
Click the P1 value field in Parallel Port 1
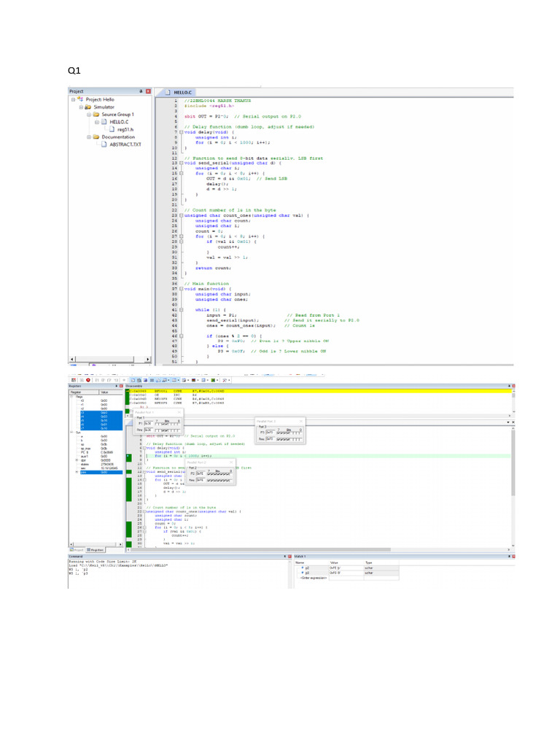(149, 424)
